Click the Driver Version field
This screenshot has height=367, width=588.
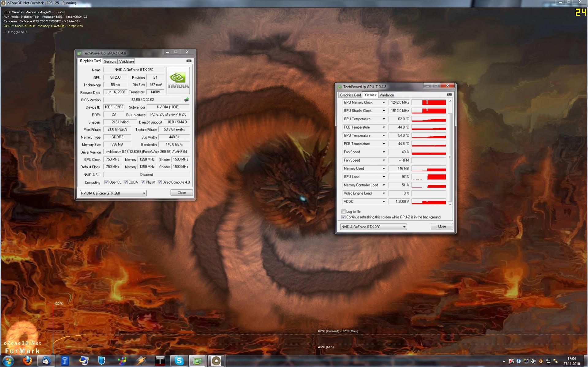tap(146, 152)
